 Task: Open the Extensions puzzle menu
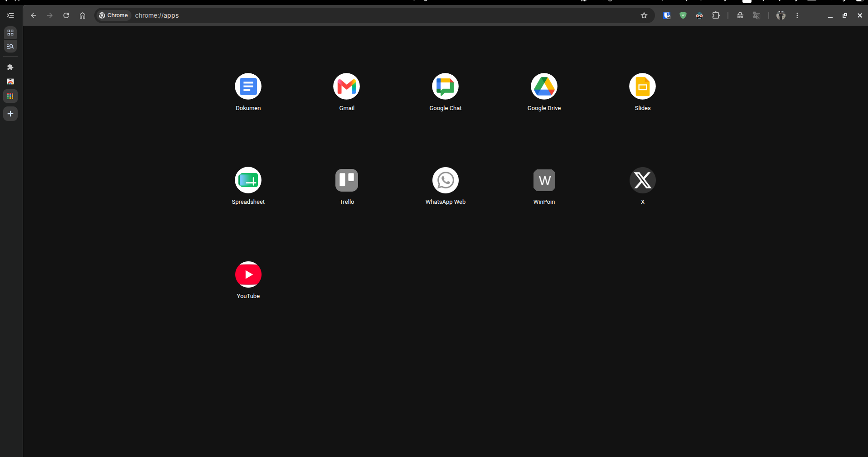tap(716, 15)
